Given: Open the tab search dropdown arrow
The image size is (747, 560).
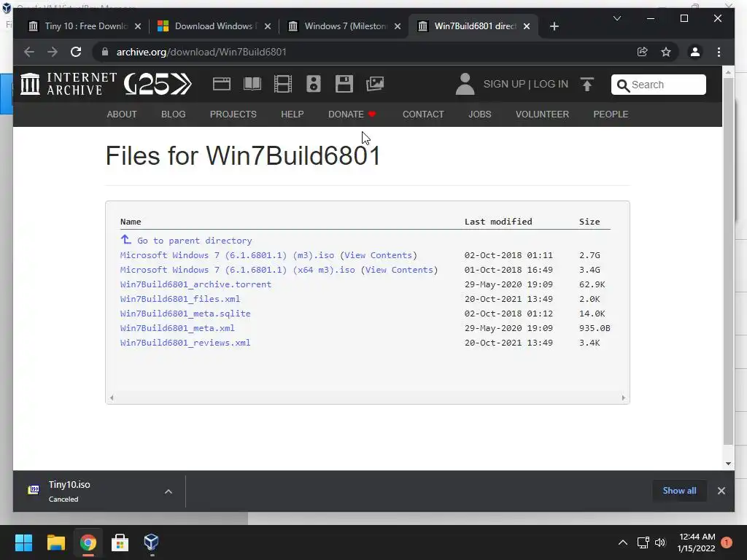Looking at the screenshot, I should 617,18.
